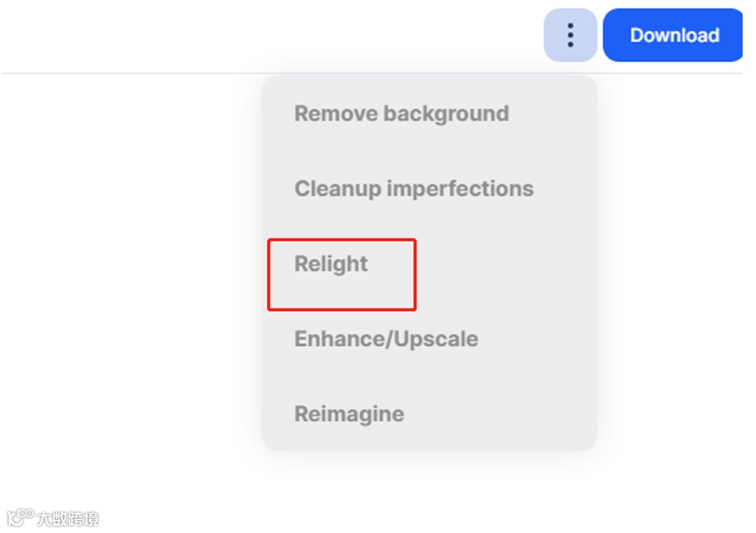Upscale the image via Enhance/Upscale
This screenshot has height=533, width=756.
pos(385,339)
